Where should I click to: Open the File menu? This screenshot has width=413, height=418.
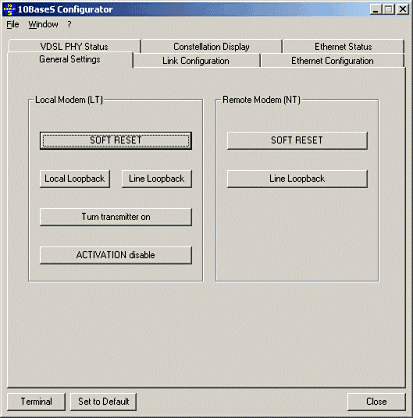coord(13,24)
